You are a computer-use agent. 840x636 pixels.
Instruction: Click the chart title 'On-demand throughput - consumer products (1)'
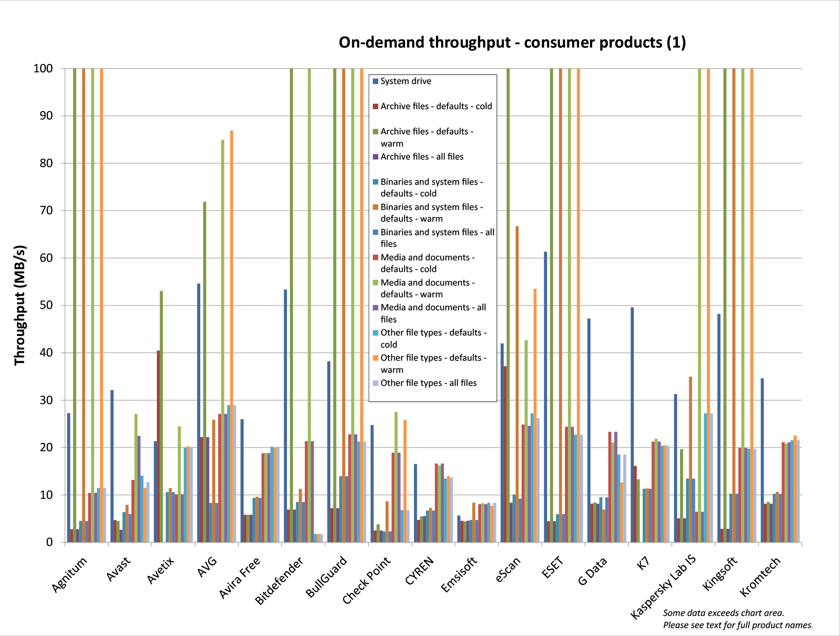pos(512,42)
